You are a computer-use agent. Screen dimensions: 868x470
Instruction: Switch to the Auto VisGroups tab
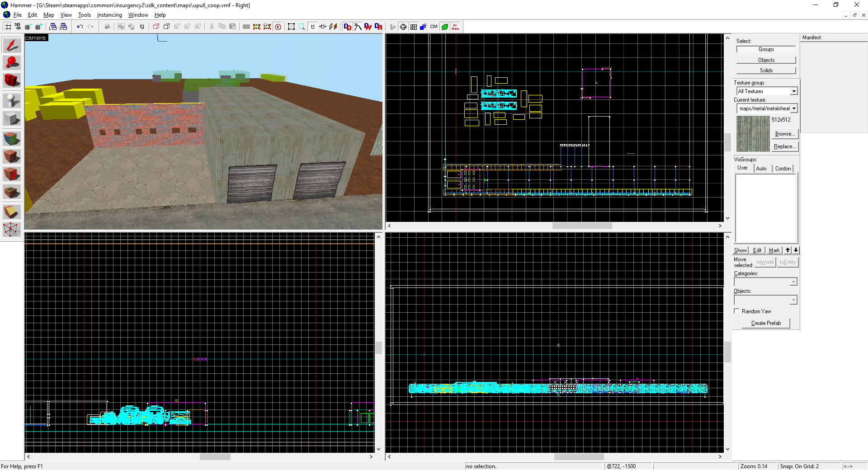(761, 169)
